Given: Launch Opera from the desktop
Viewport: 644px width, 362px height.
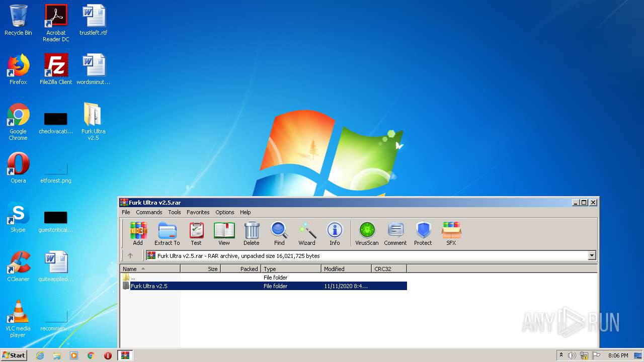Looking at the screenshot, I should [x=18, y=168].
